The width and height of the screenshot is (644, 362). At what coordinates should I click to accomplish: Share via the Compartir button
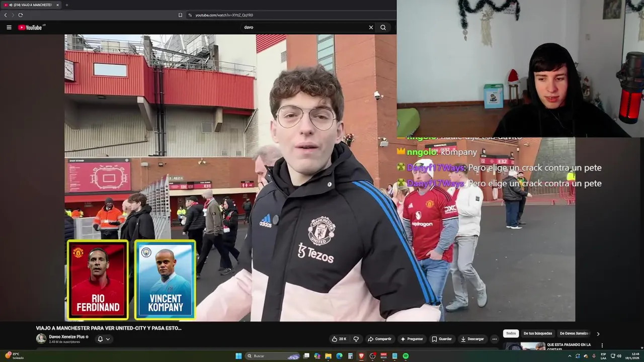379,339
